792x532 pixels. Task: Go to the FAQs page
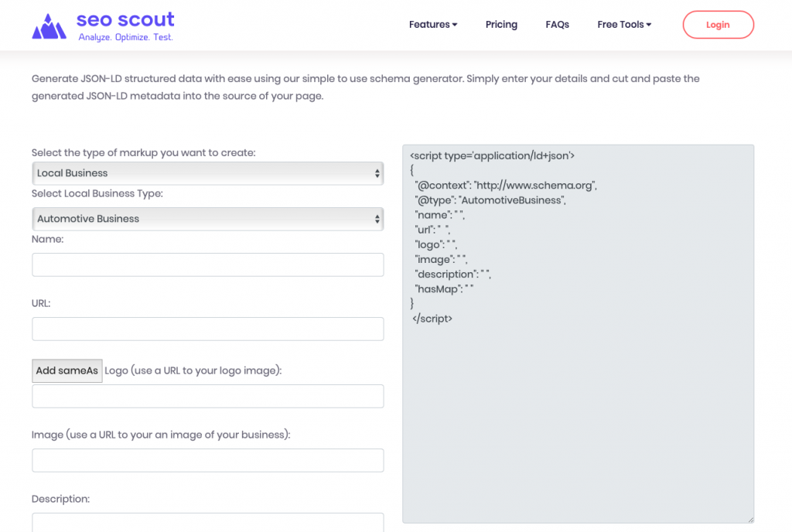tap(557, 25)
